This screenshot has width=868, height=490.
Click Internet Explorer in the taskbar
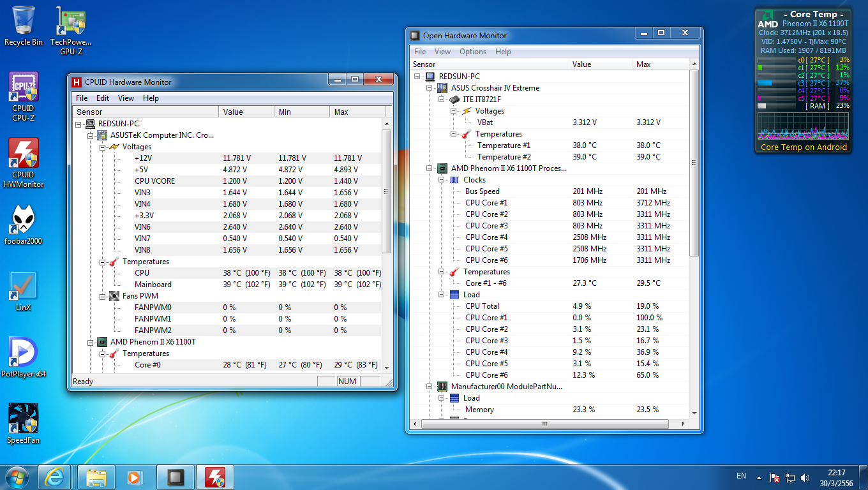[x=54, y=477]
